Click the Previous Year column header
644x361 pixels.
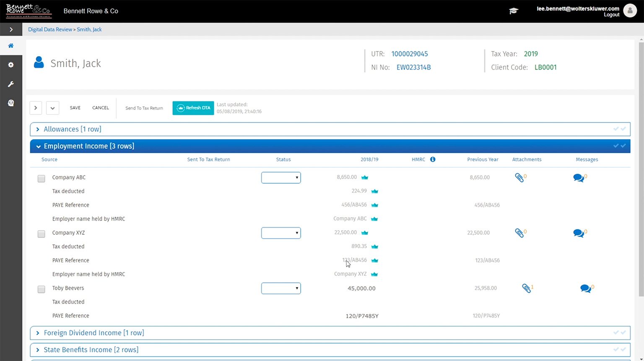coord(483,159)
